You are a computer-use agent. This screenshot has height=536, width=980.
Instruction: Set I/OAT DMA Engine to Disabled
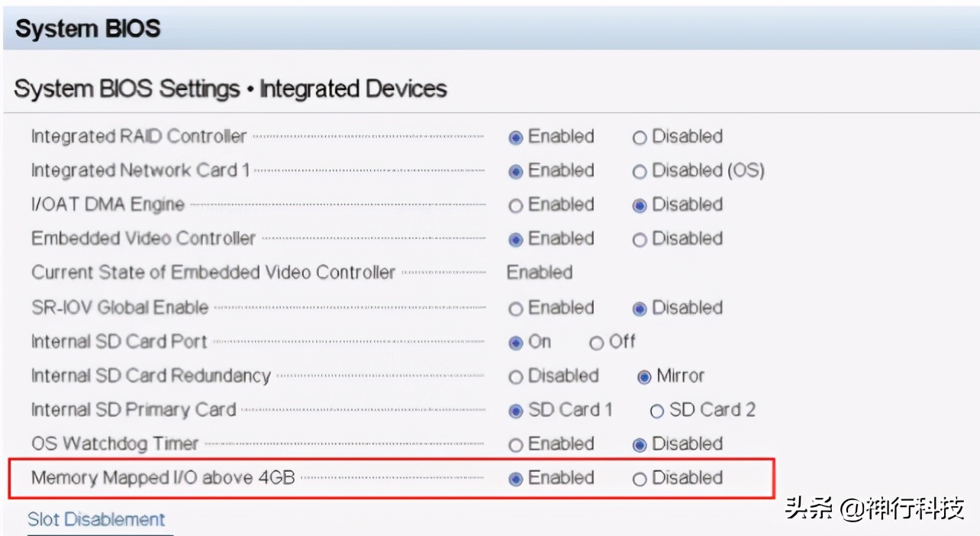click(x=640, y=205)
